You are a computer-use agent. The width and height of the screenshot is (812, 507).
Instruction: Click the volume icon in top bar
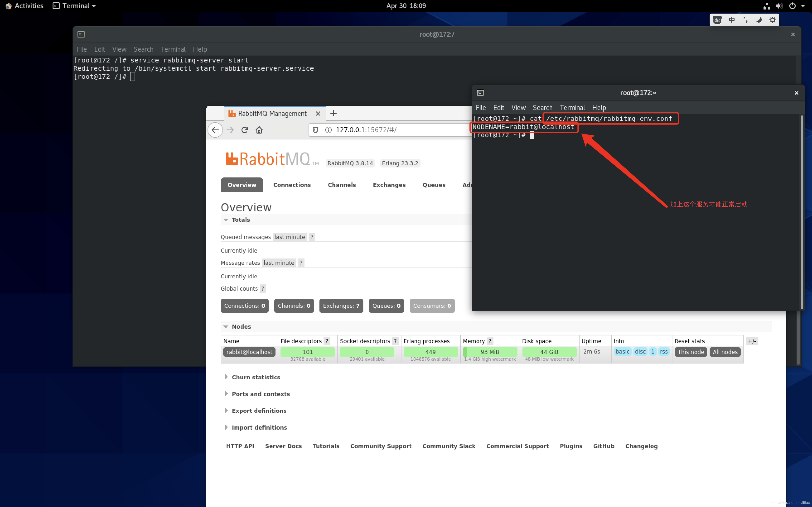[779, 6]
